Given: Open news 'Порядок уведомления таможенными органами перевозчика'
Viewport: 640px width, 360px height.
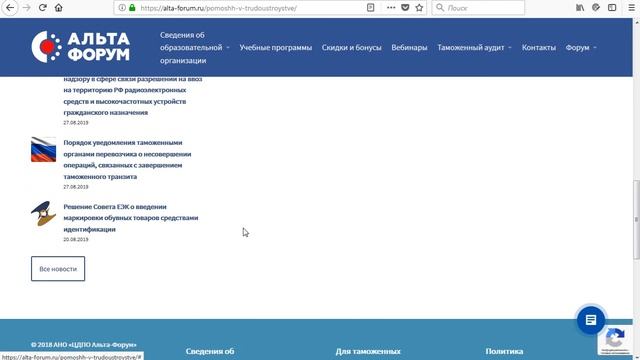Looking at the screenshot, I should tap(127, 160).
